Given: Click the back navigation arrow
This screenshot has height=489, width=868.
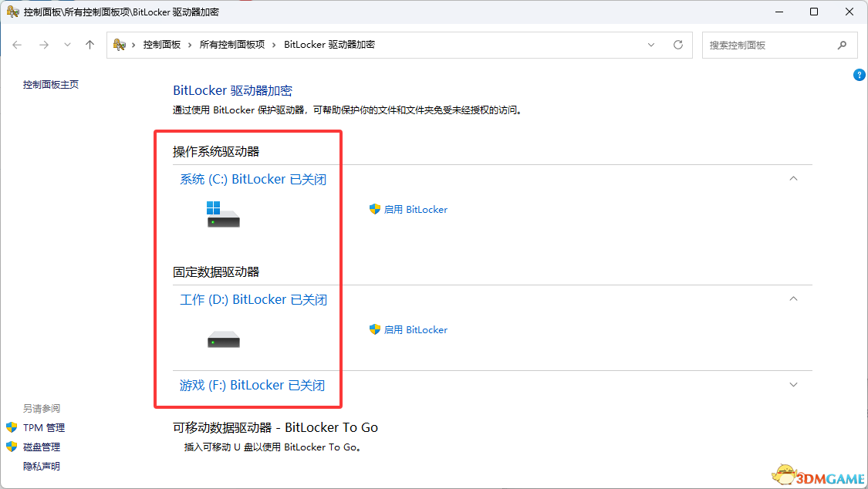Looking at the screenshot, I should 17,45.
